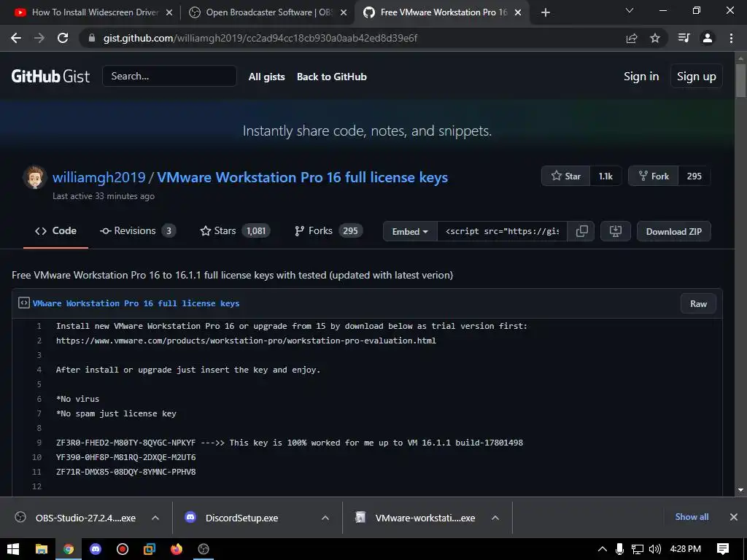The width and height of the screenshot is (747, 560).
Task: Open the tab search chevron
Action: pyautogui.click(x=630, y=10)
